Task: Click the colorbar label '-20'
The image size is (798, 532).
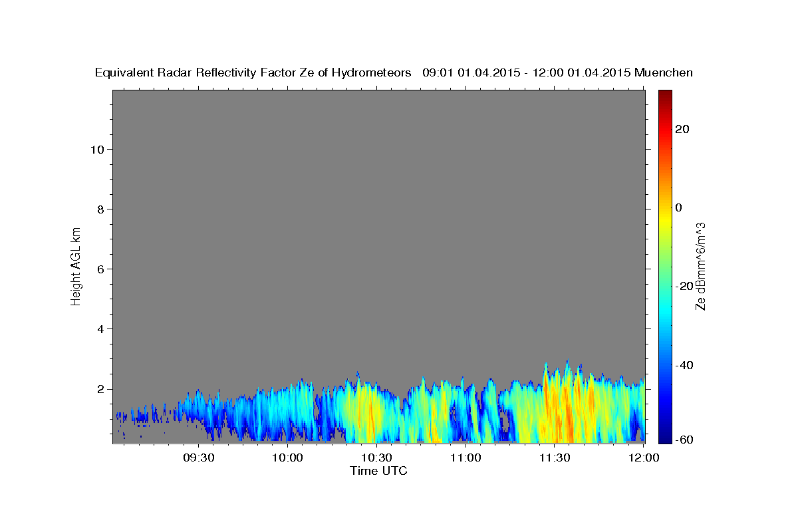Action: (684, 286)
